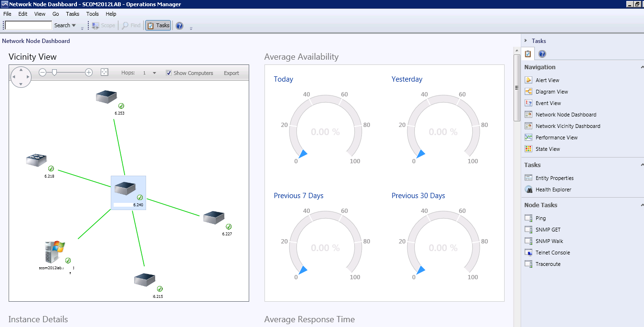Open toolbar options overflow after help icon
The image size is (644, 327).
click(191, 28)
